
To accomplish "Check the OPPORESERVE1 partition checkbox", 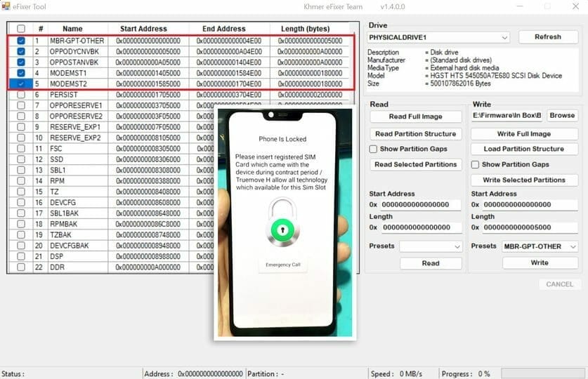I will pos(21,105).
